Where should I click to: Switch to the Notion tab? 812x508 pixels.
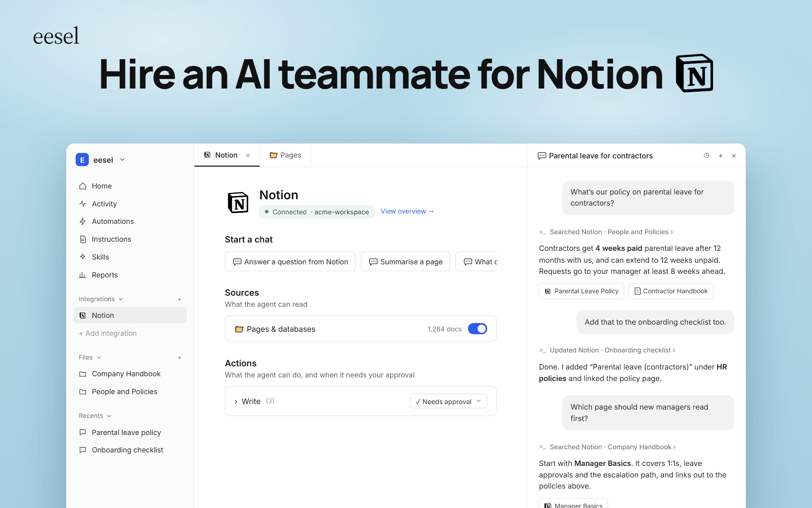(226, 155)
